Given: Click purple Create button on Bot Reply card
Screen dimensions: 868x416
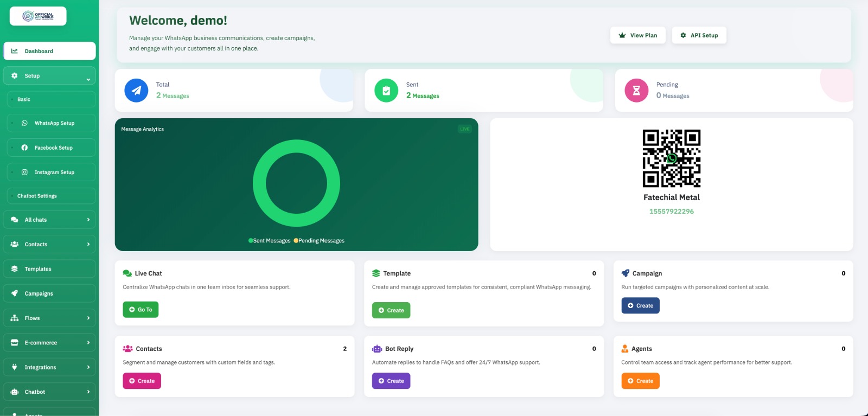Looking at the screenshot, I should (391, 381).
